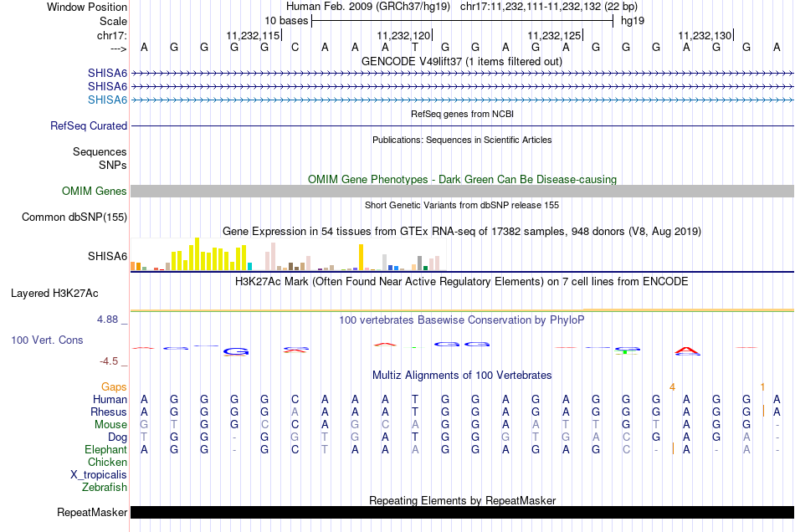
Task: Click the Rhesus alignment row label
Action: pos(109,412)
